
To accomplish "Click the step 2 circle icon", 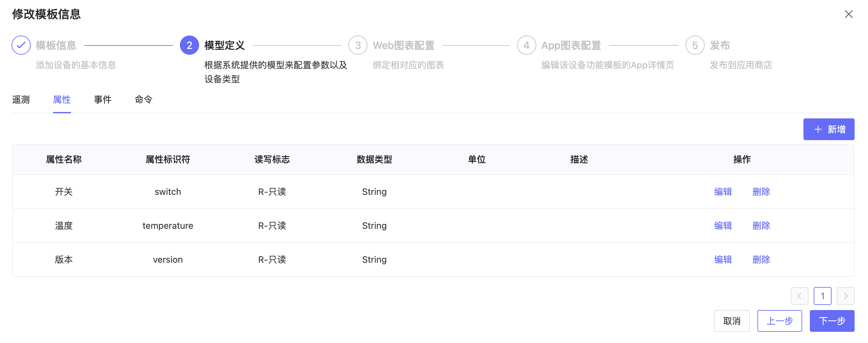I will point(190,45).
